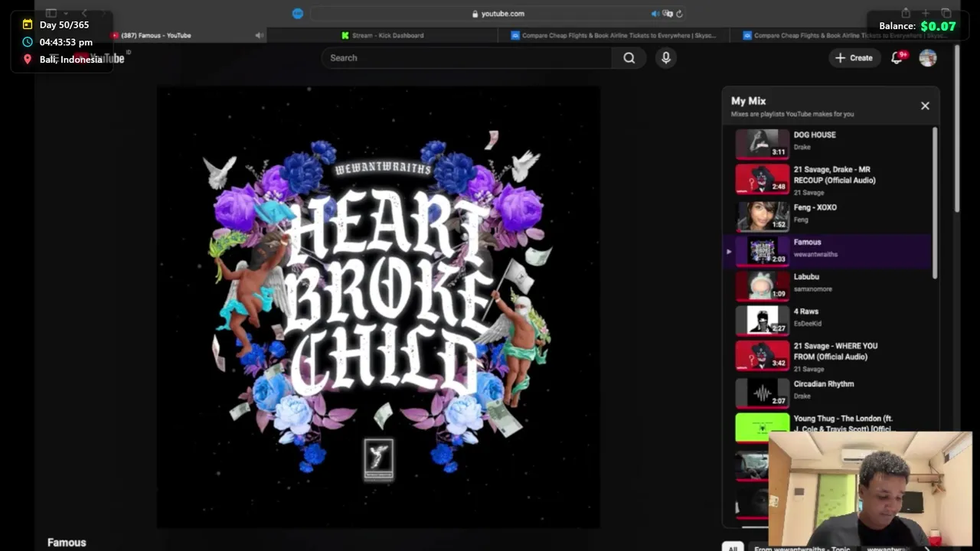
Task: Open the Create button menu
Action: 854,57
